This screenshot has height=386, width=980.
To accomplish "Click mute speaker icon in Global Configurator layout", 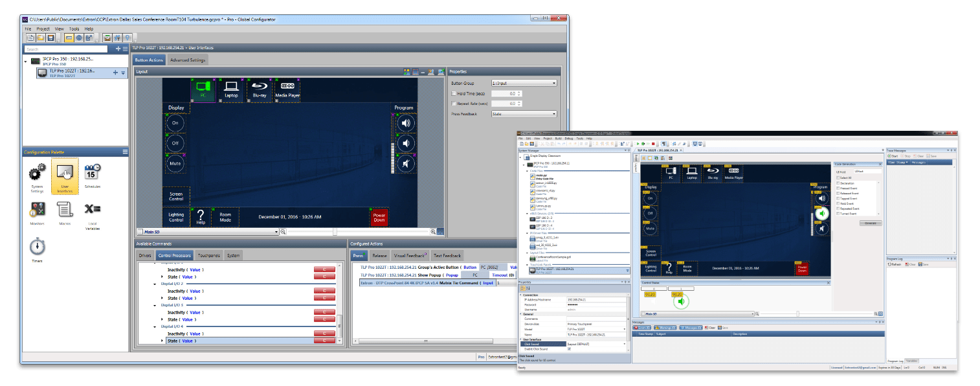I will [405, 165].
